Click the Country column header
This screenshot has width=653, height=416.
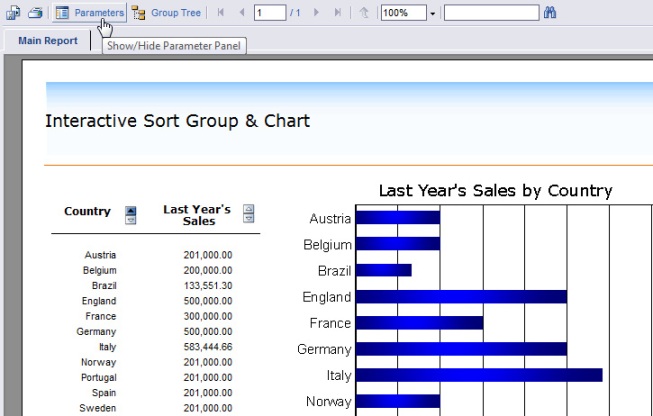87,212
